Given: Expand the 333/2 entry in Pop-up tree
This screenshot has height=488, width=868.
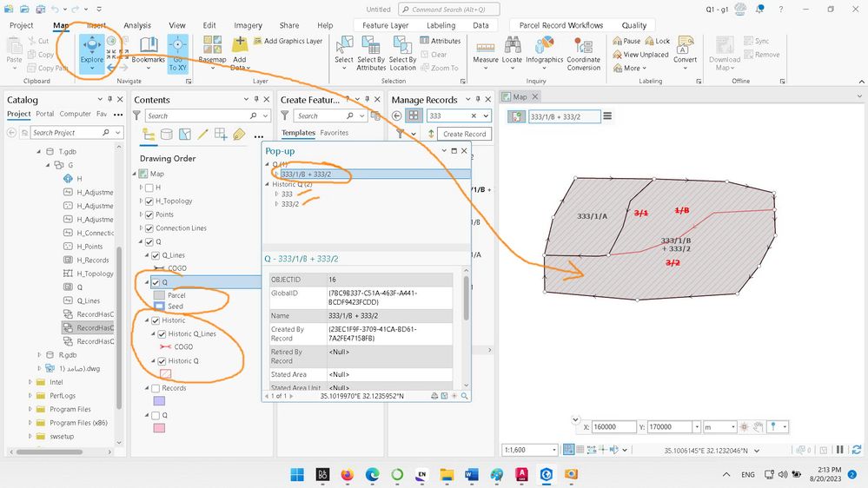Looking at the screenshot, I should (277, 204).
